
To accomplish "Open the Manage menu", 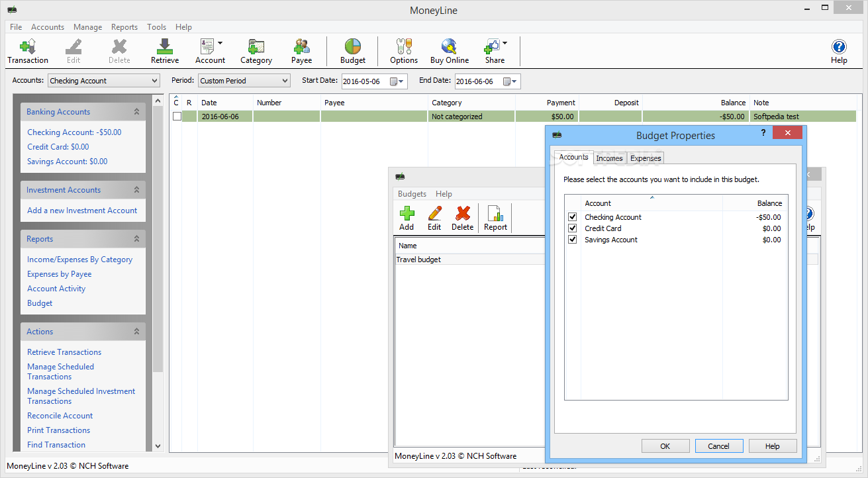I will pos(87,27).
